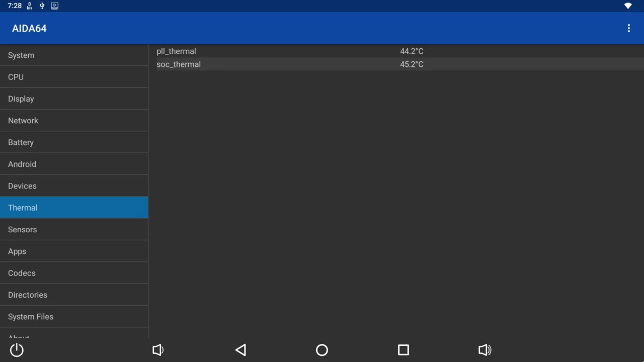Tap the Wi-Fi status icon
Viewport: 644px width, 362px height.
(x=628, y=6)
